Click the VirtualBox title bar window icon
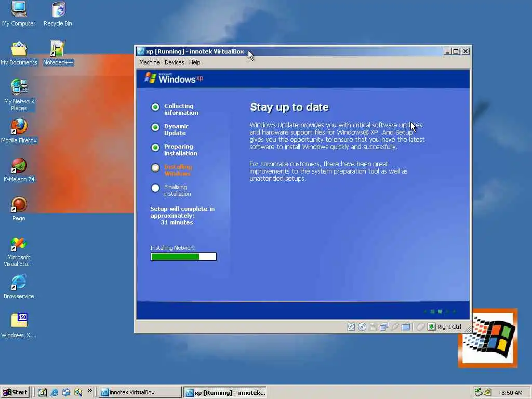532x399 pixels. [141, 51]
